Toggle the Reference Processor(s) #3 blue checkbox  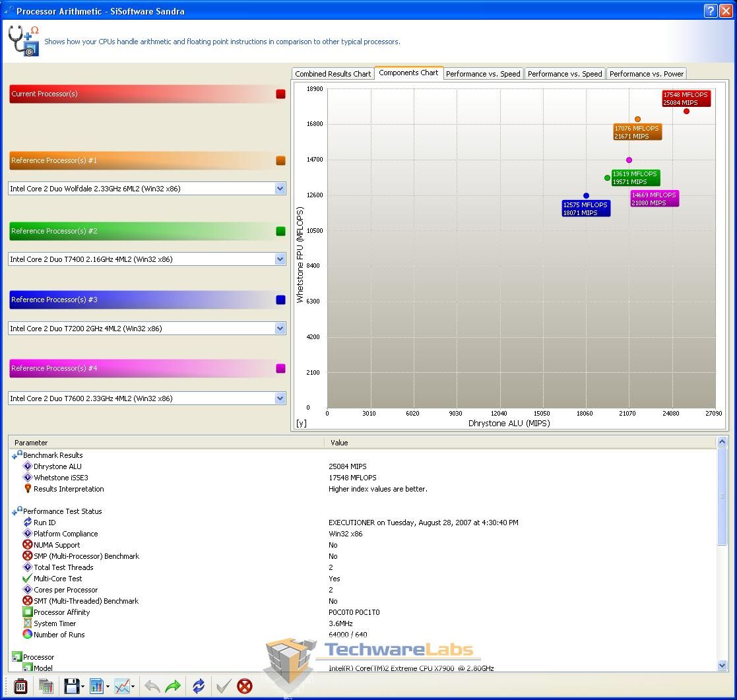click(280, 300)
